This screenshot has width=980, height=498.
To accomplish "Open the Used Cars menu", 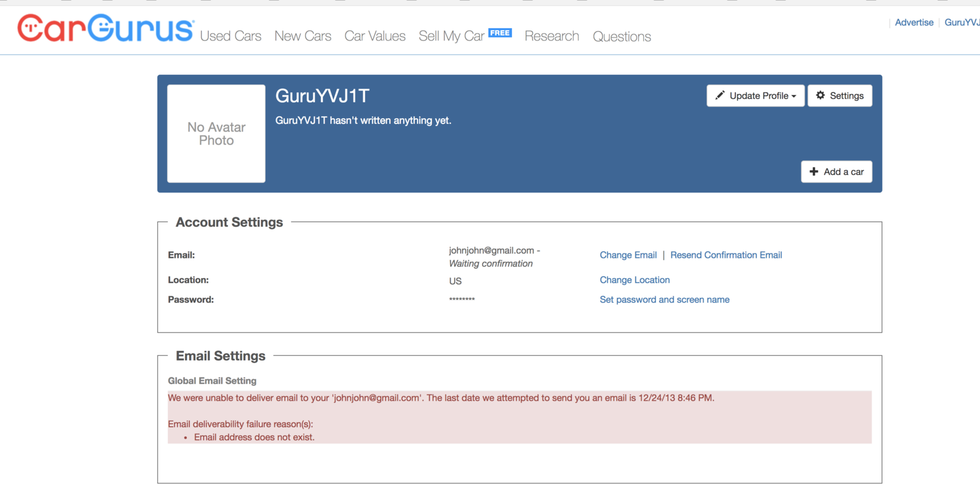I will click(x=230, y=36).
